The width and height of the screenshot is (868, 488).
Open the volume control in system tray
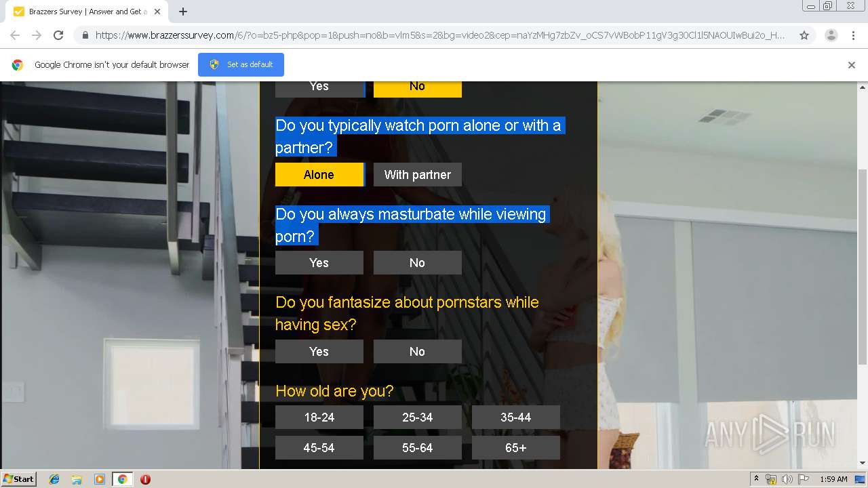tap(787, 479)
